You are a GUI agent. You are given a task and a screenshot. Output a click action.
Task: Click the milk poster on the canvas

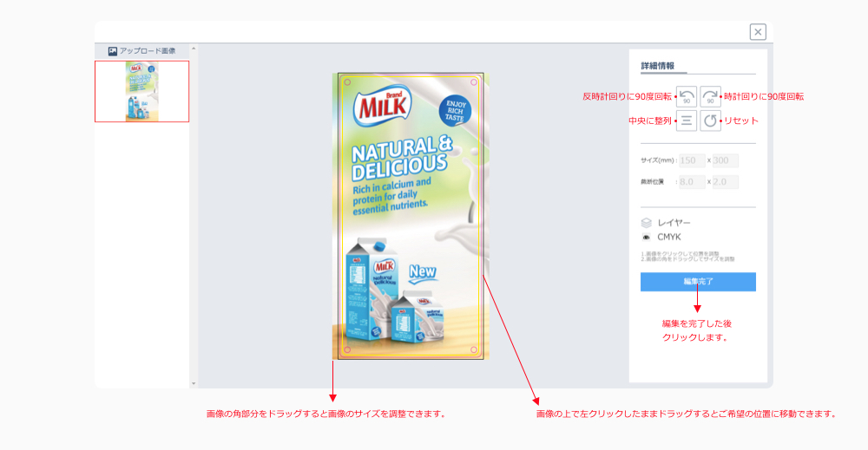click(411, 216)
